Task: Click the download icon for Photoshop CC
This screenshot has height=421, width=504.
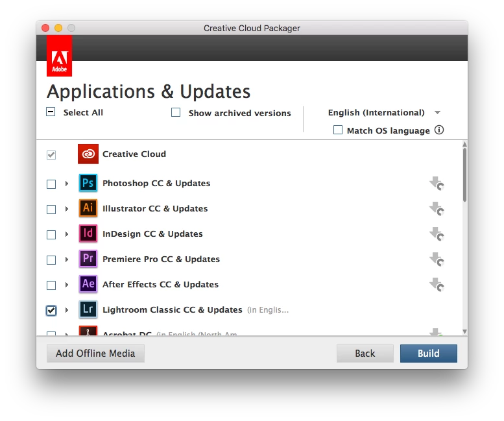Action: click(x=437, y=184)
